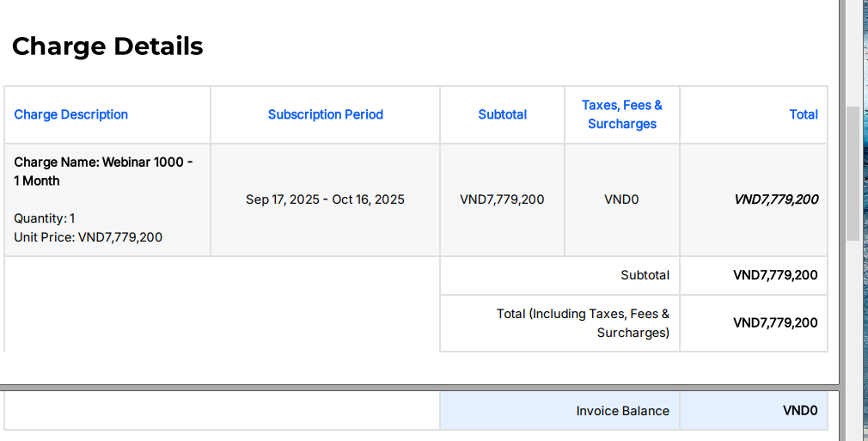Click the scrollbar track below the thumb
The height and width of the screenshot is (441, 868).
[x=852, y=327]
